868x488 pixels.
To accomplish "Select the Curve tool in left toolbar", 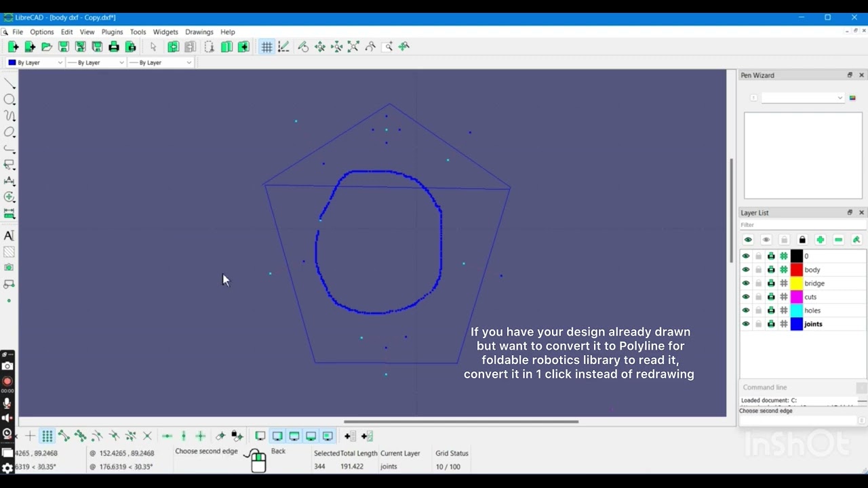I will (9, 116).
